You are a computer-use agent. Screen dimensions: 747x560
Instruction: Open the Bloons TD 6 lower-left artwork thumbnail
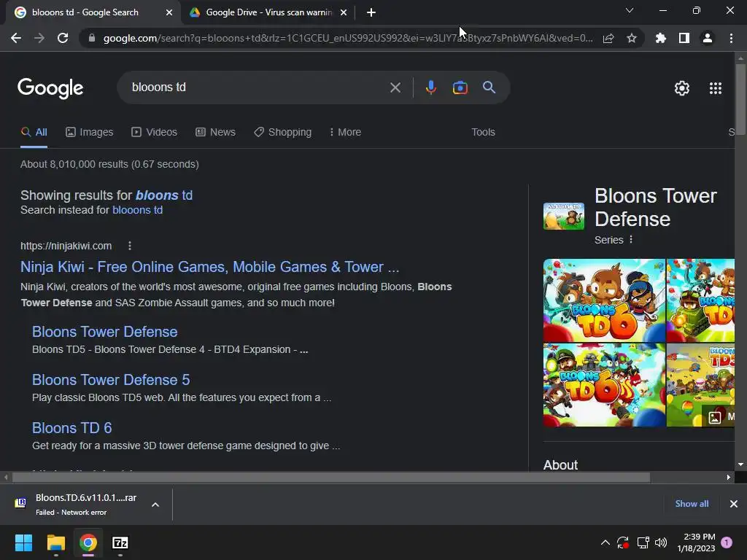point(604,385)
